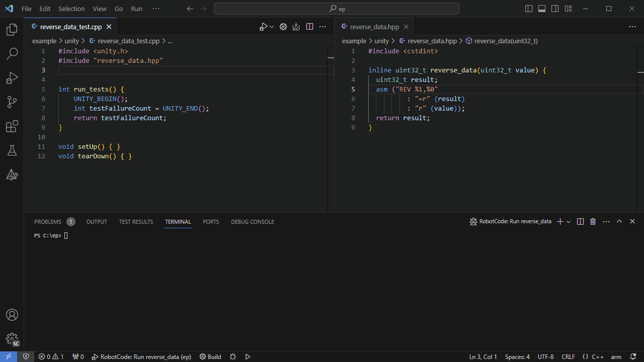
Task: Toggle the panel maximize chevron in terminal bar
Action: 619,221
